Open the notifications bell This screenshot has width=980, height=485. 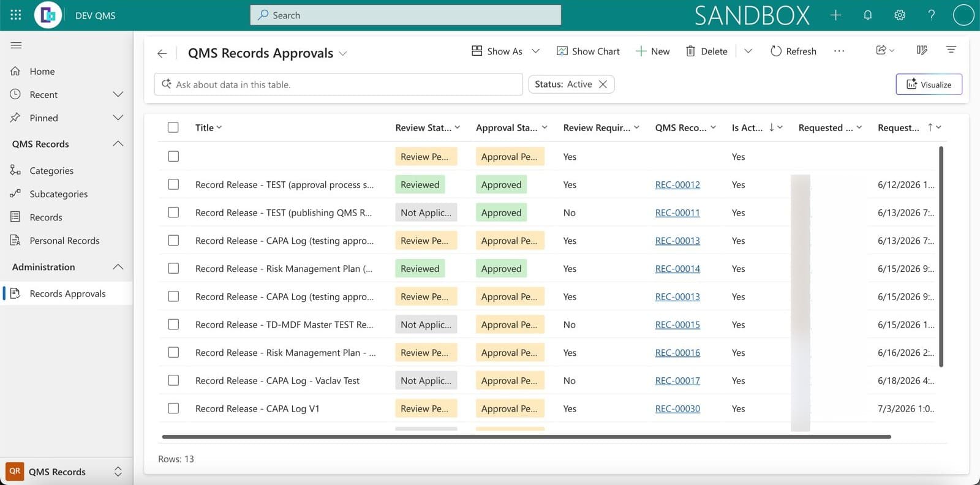(x=867, y=15)
